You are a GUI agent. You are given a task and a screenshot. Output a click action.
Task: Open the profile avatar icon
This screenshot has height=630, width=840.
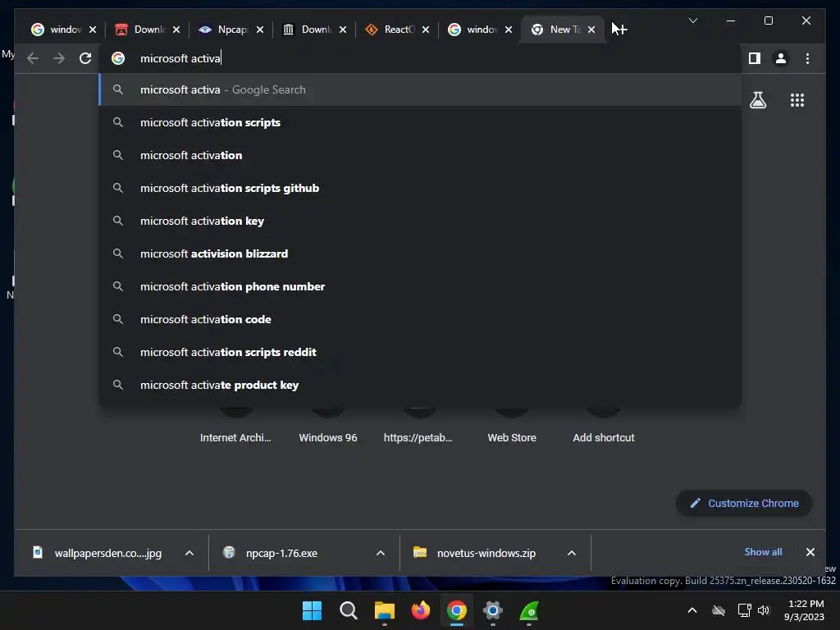[x=781, y=58]
